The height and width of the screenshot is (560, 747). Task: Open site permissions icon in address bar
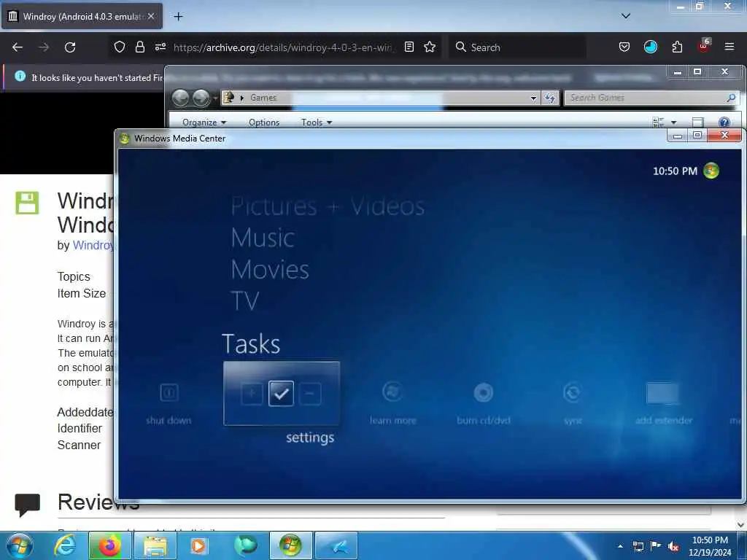click(x=160, y=47)
